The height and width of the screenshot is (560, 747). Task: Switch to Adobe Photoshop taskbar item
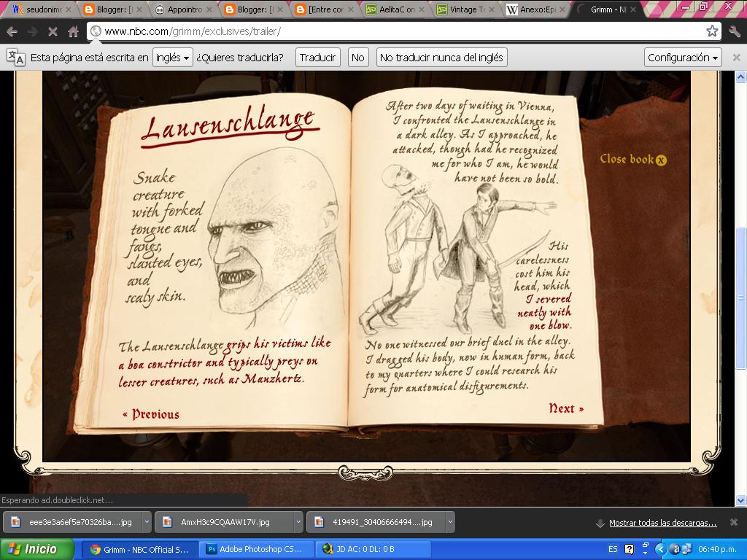256,550
